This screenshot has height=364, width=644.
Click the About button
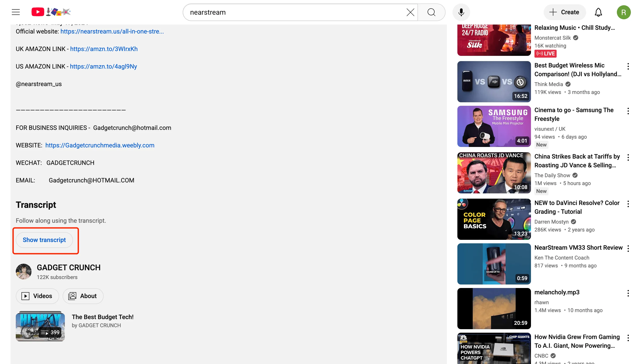83,296
